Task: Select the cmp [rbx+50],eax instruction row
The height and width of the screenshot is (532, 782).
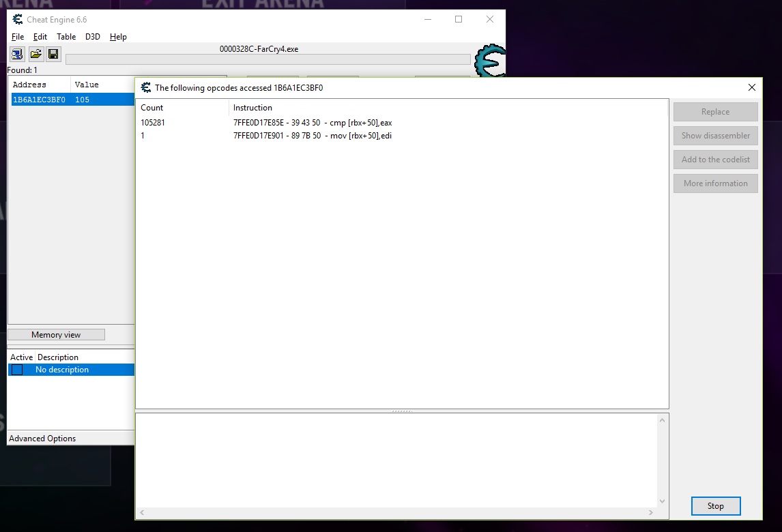Action: pyautogui.click(x=312, y=123)
